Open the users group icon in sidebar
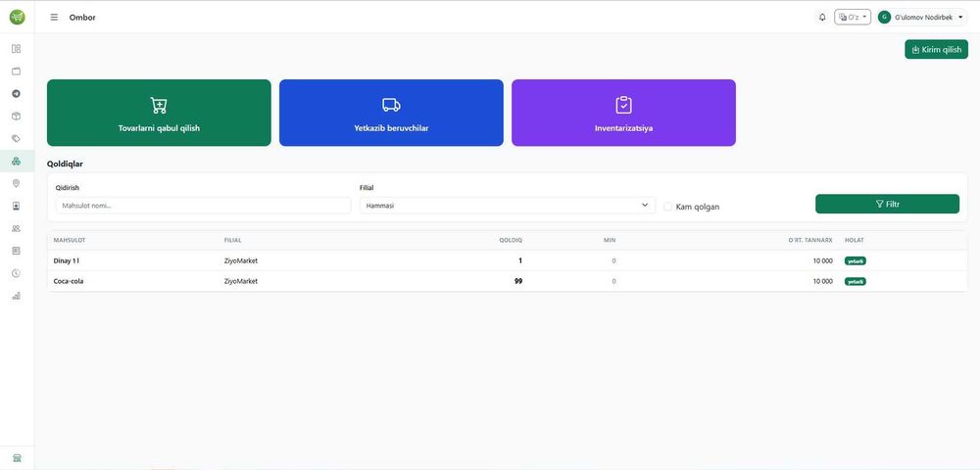 tap(17, 228)
